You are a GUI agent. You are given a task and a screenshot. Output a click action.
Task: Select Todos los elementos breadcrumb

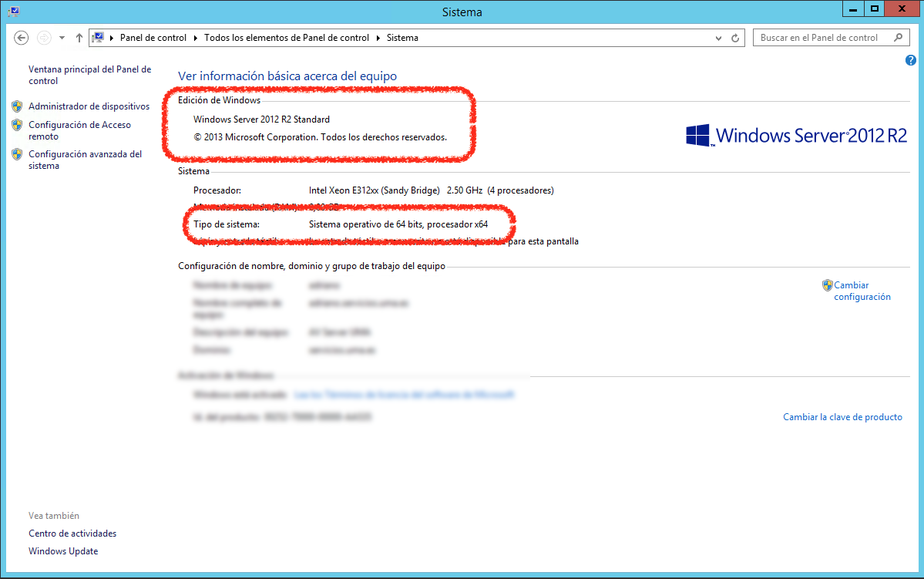[287, 38]
